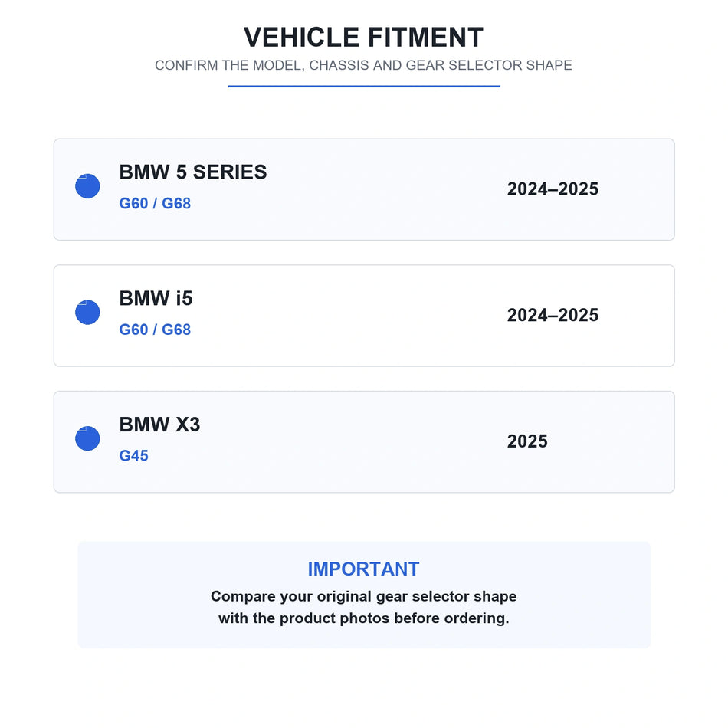728x728 pixels.
Task: Click the 2024–2025 years for BMW i5
Action: (x=553, y=315)
